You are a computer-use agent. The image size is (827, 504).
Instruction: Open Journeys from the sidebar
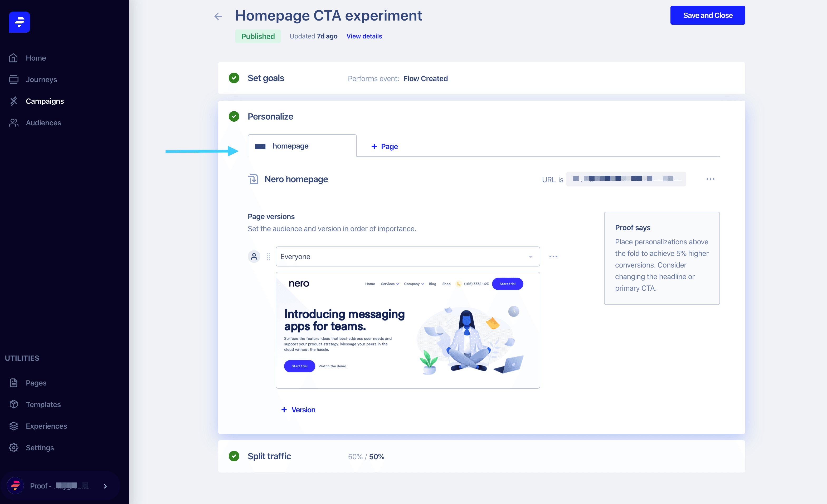pos(41,80)
